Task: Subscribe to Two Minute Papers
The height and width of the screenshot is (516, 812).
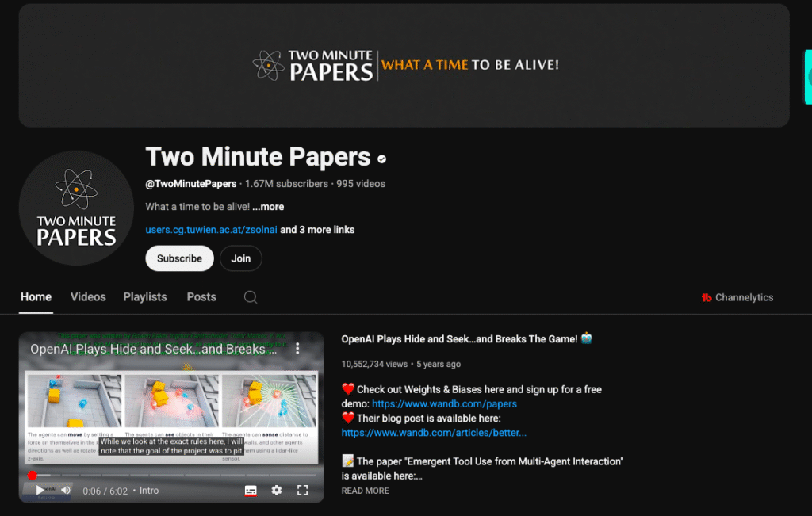Action: [x=179, y=258]
